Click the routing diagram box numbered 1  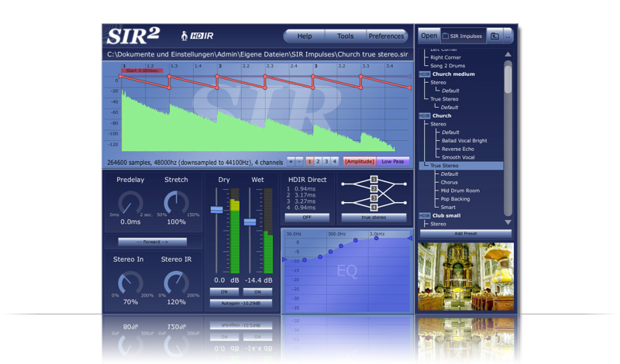click(374, 179)
